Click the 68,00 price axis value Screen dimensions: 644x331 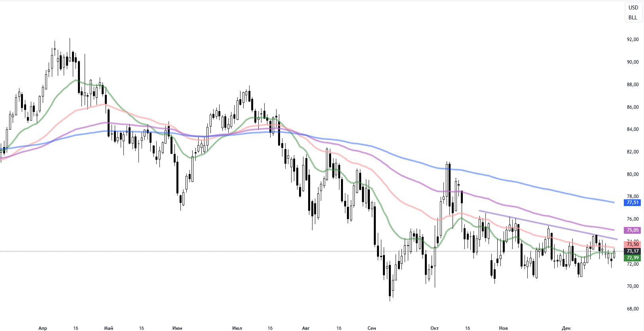(633, 309)
